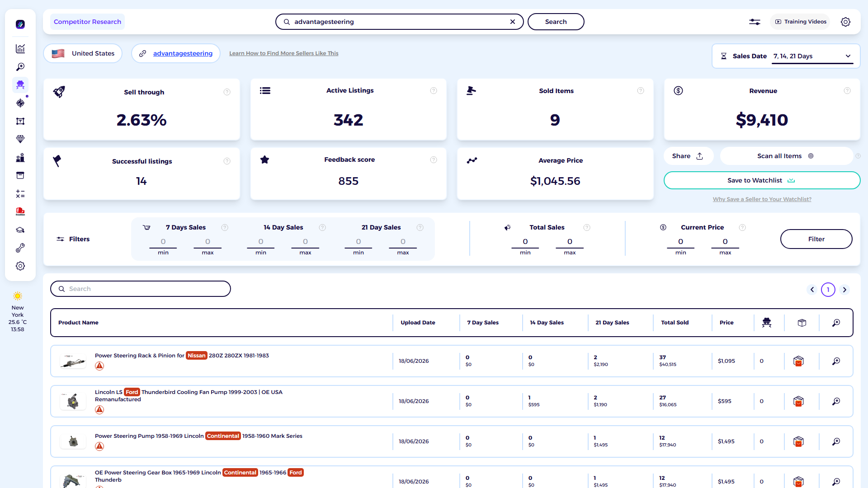The width and height of the screenshot is (868, 488).
Task: Open Nissan Power Steering Rack thumbnail
Action: 73,361
